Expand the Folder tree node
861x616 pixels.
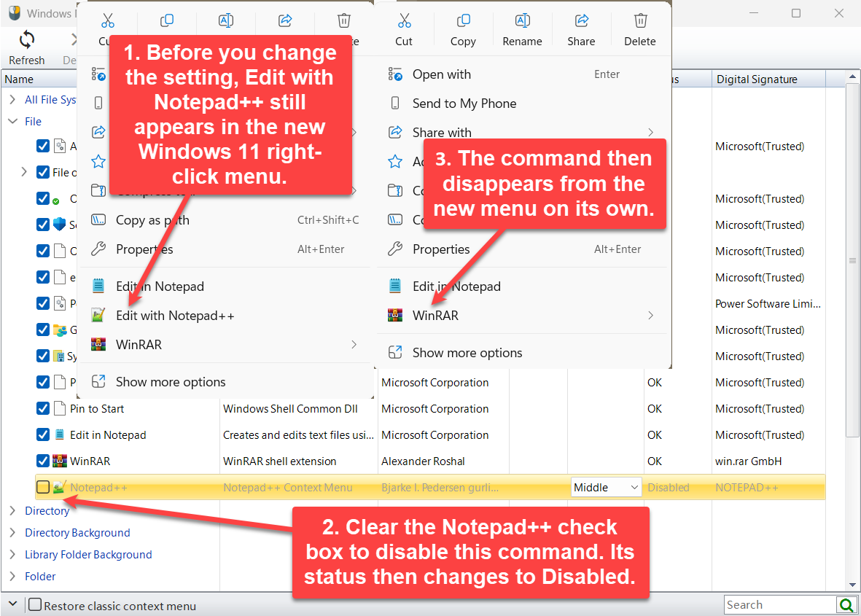point(12,577)
